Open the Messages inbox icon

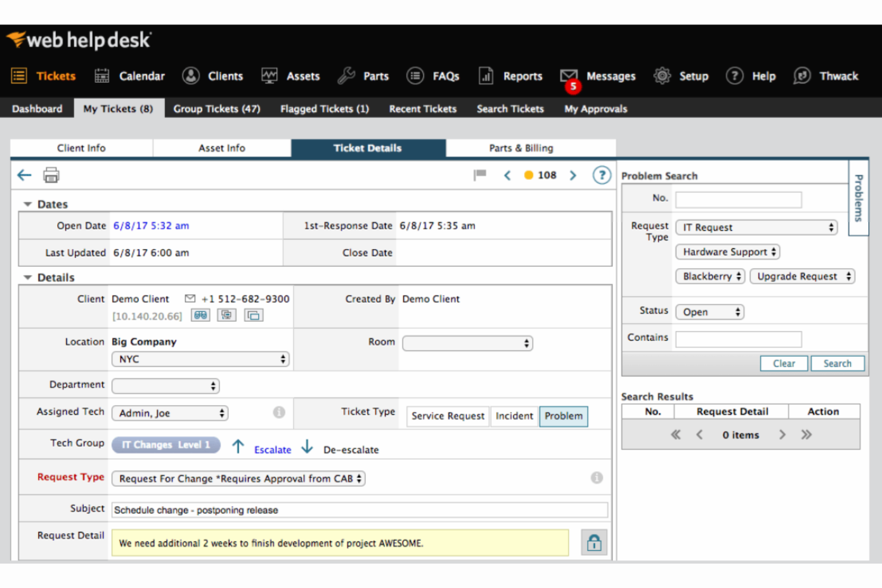(570, 76)
